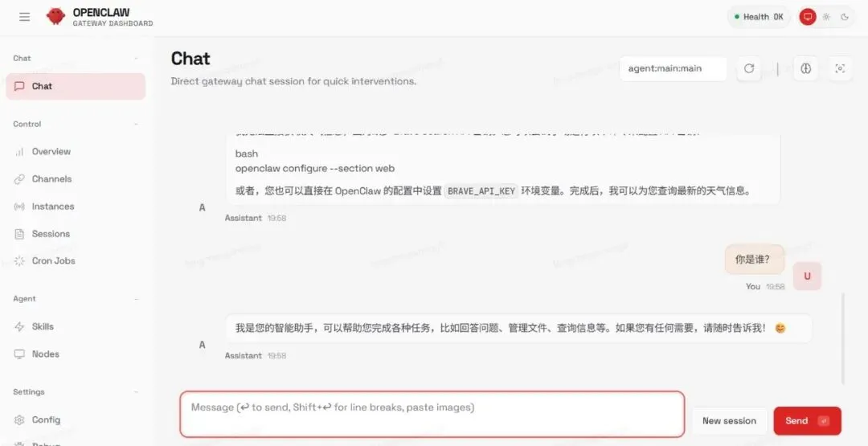The image size is (868, 446).
Task: Click the Chat page heading
Action: pos(190,59)
